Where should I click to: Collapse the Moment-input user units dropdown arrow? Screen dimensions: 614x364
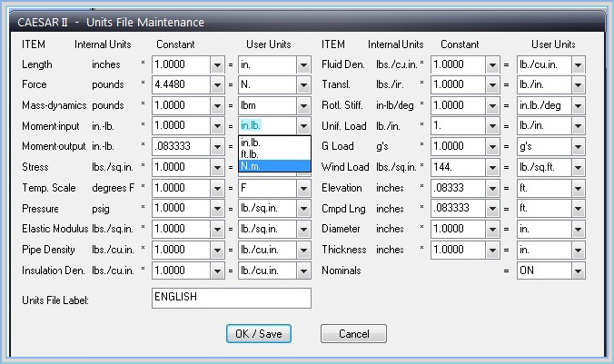303,126
